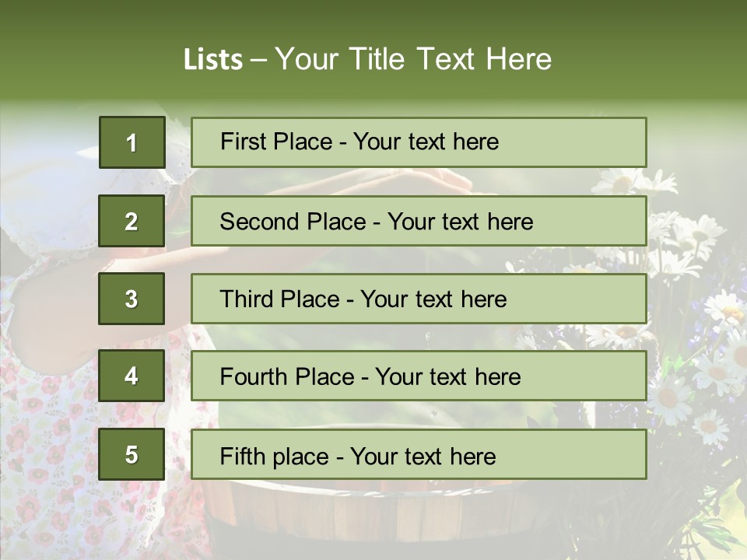Select the 'Third Place' list bar

tap(419, 299)
